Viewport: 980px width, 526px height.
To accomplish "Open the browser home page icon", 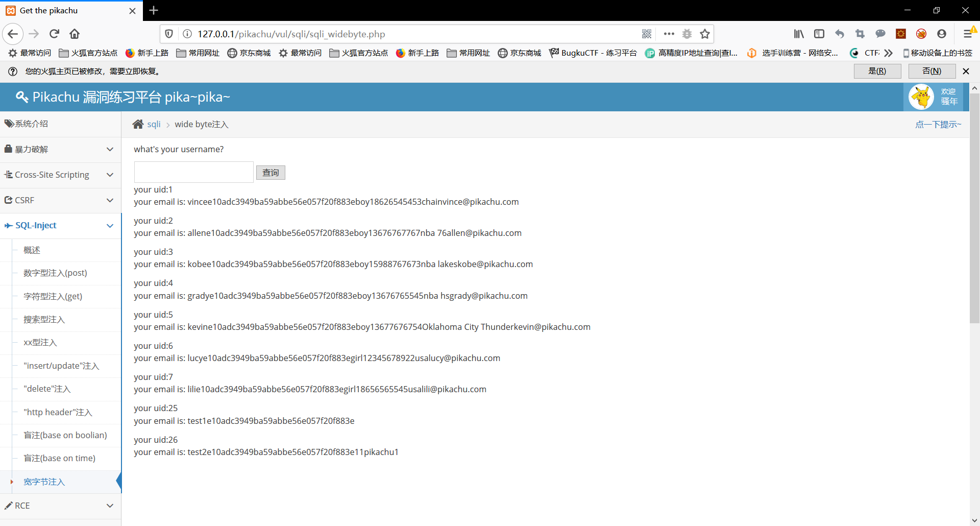I will click(75, 34).
